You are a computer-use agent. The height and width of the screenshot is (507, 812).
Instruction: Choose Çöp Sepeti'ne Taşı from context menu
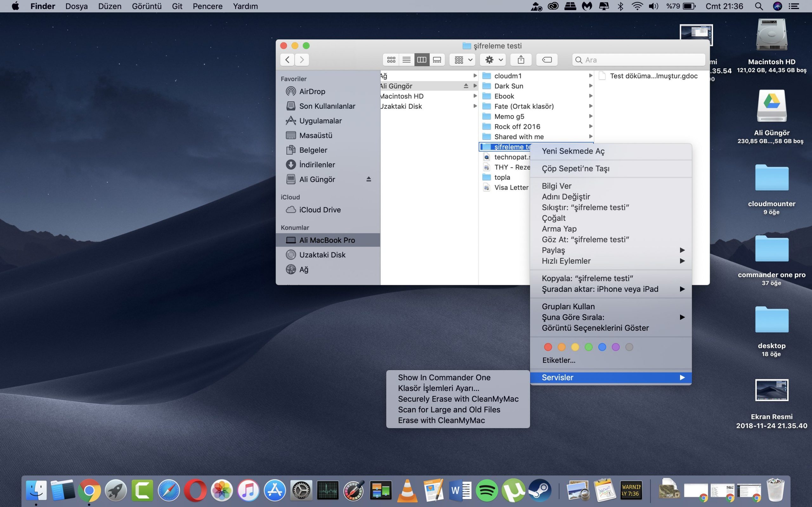575,169
